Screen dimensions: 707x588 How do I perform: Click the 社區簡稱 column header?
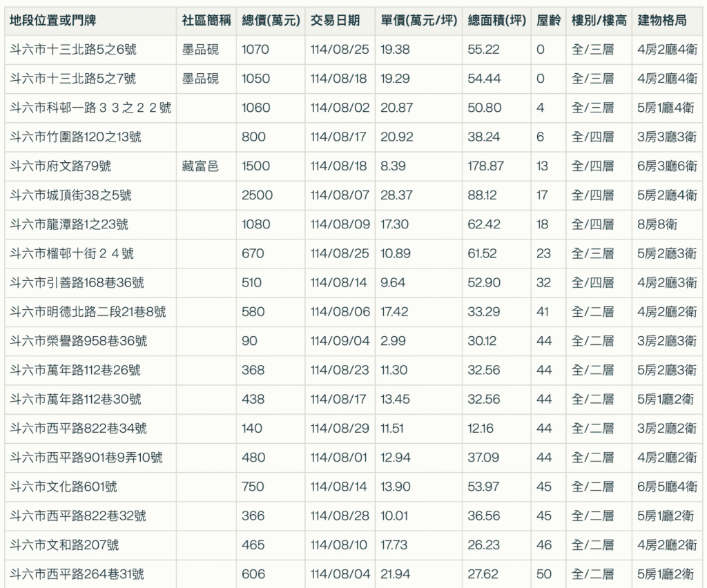pos(206,20)
